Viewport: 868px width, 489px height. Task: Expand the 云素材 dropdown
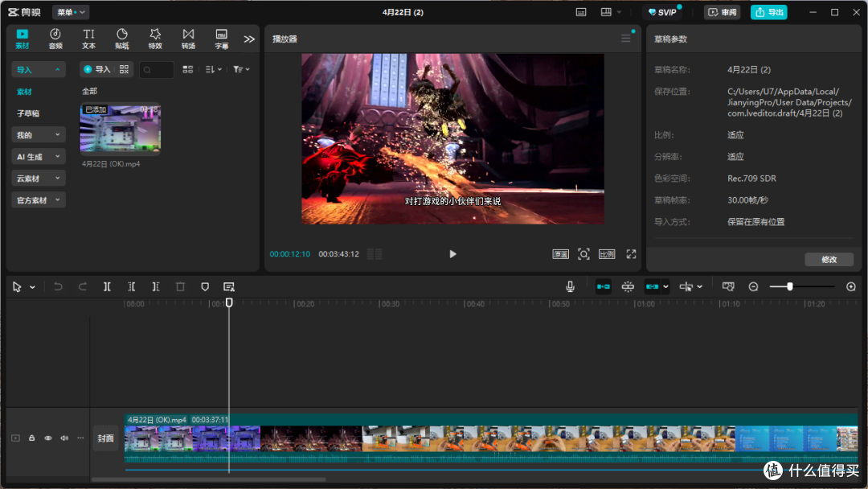[x=39, y=179]
